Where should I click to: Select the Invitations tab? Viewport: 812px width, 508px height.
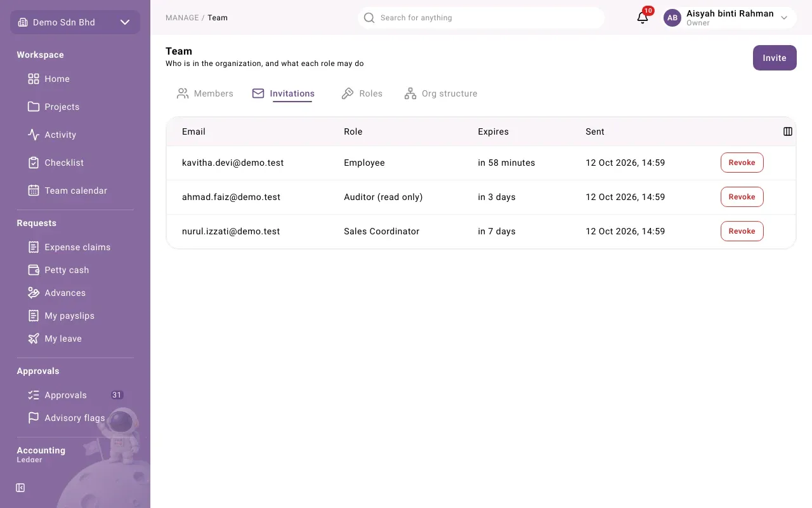[x=283, y=93]
